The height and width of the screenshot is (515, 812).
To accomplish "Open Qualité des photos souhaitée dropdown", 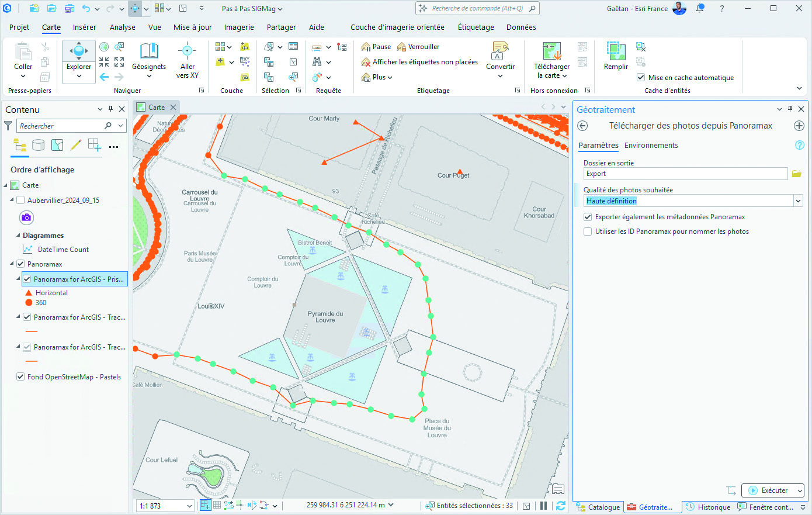I will [x=798, y=201].
